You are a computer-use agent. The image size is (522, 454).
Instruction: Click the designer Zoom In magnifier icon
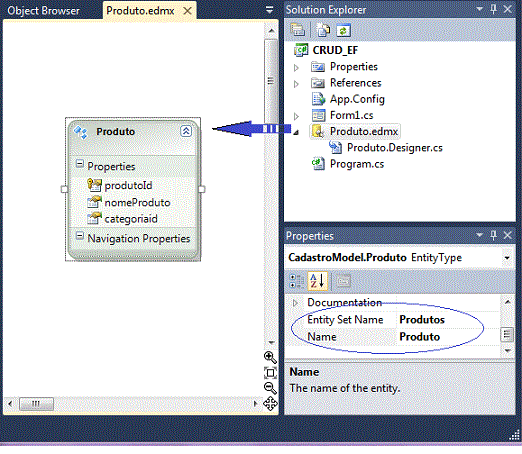click(x=270, y=357)
